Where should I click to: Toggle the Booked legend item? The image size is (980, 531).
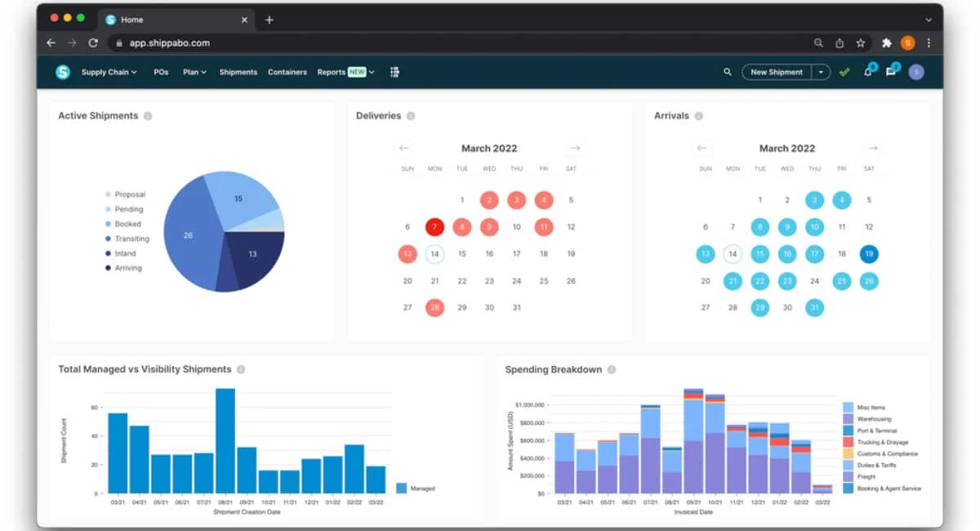click(x=123, y=224)
